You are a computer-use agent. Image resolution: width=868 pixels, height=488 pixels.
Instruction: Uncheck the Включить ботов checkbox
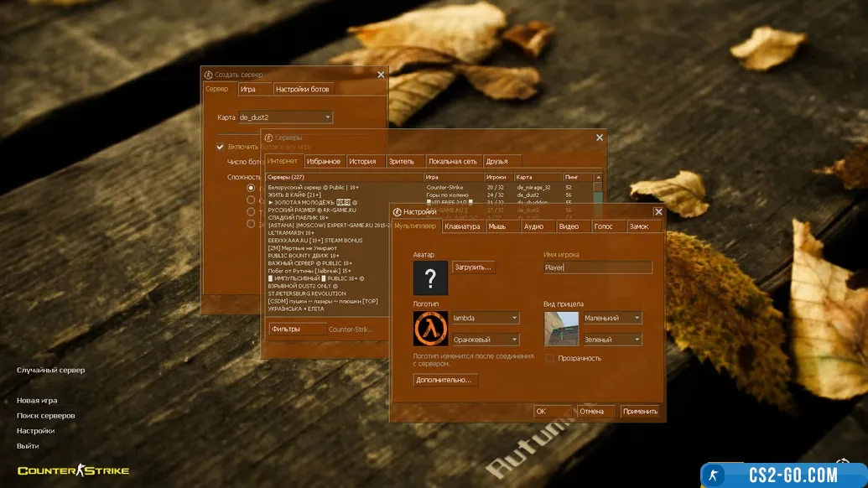click(221, 147)
